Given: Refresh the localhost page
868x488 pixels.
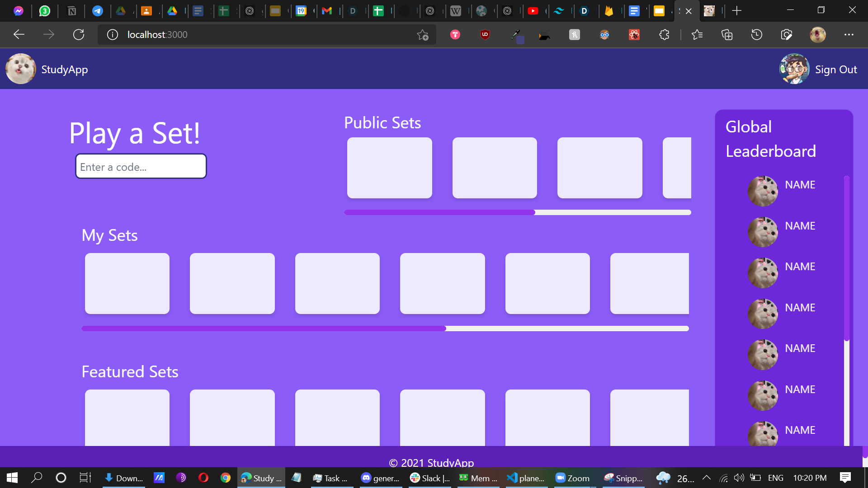Looking at the screenshot, I should tap(79, 35).
